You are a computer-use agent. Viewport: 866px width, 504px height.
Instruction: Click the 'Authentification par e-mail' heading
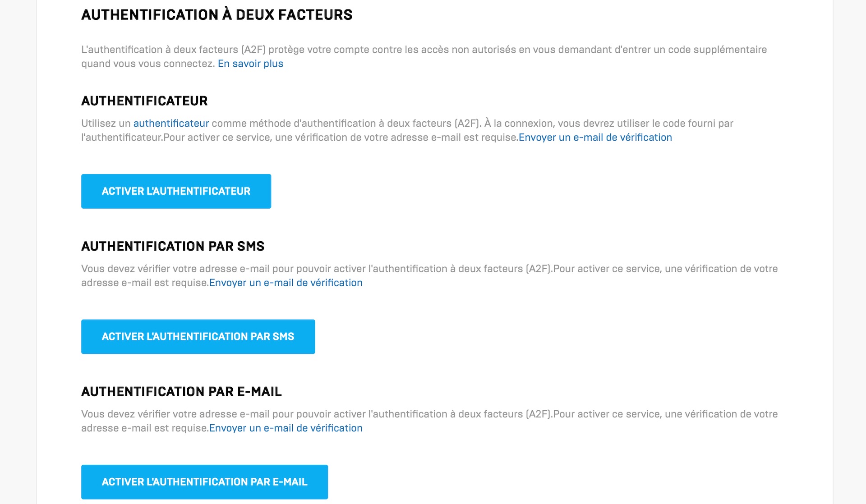pos(181,391)
